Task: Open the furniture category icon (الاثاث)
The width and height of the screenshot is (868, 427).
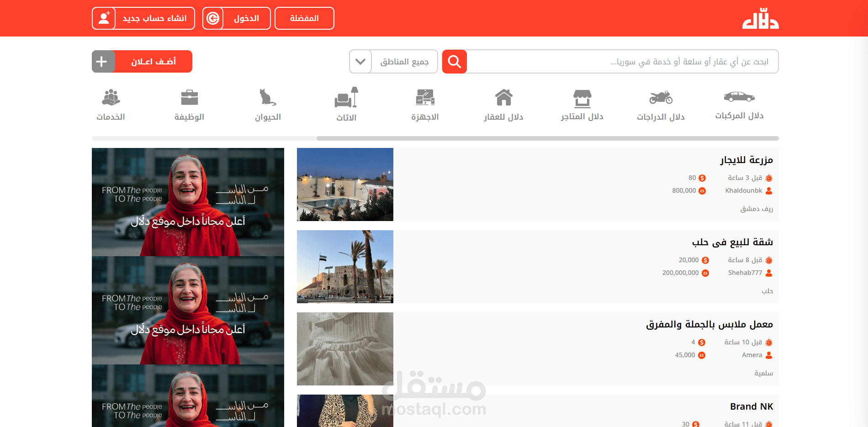Action: [x=346, y=97]
